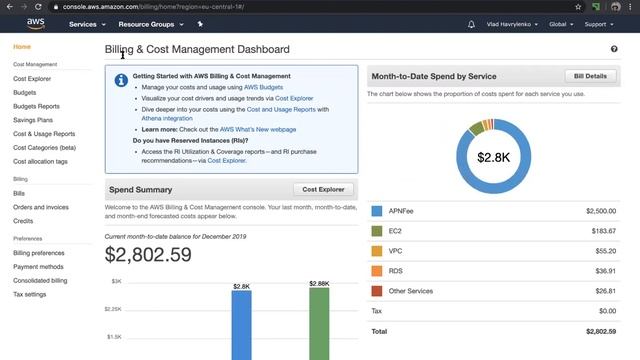Click the blue APNFee color swatch
Viewport: 640px width, 360px height.
tap(377, 211)
